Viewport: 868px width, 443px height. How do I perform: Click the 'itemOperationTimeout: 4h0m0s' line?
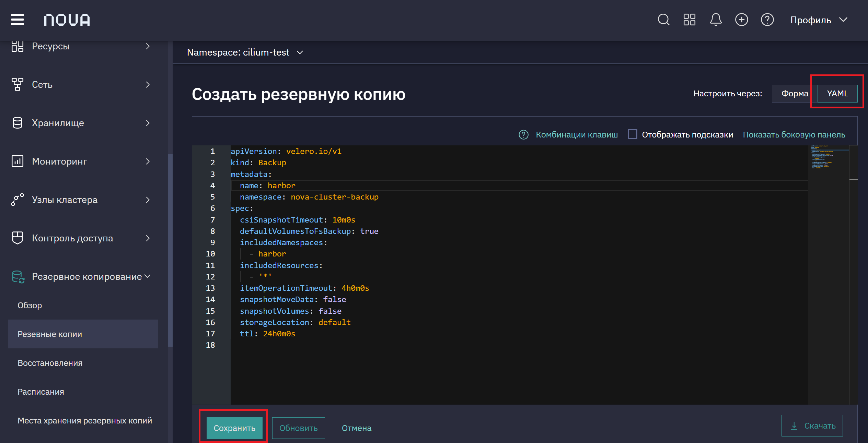tap(304, 288)
